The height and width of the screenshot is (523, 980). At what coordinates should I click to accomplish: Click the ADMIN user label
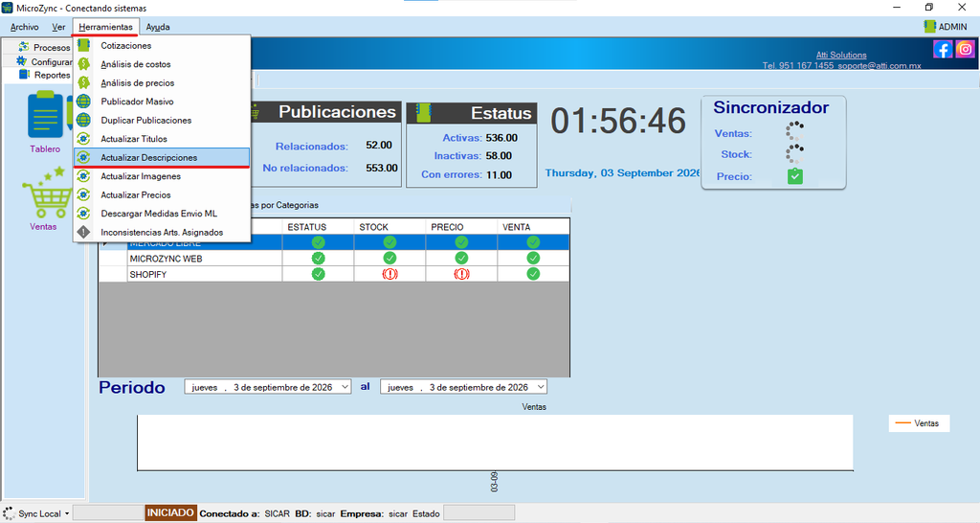tap(952, 26)
